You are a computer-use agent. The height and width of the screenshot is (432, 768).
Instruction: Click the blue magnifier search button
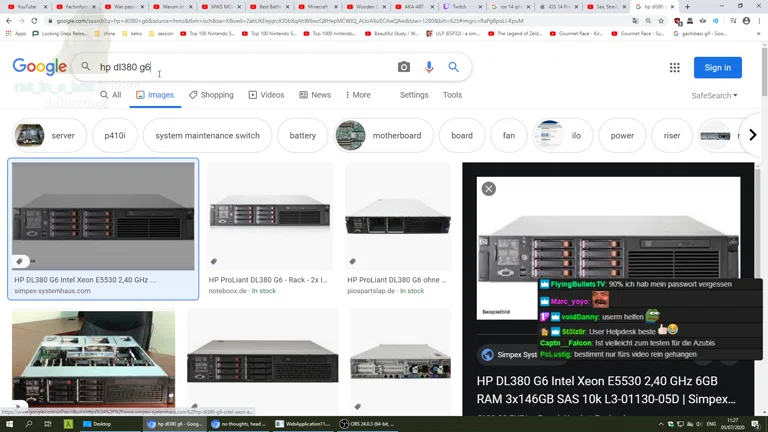tap(454, 67)
